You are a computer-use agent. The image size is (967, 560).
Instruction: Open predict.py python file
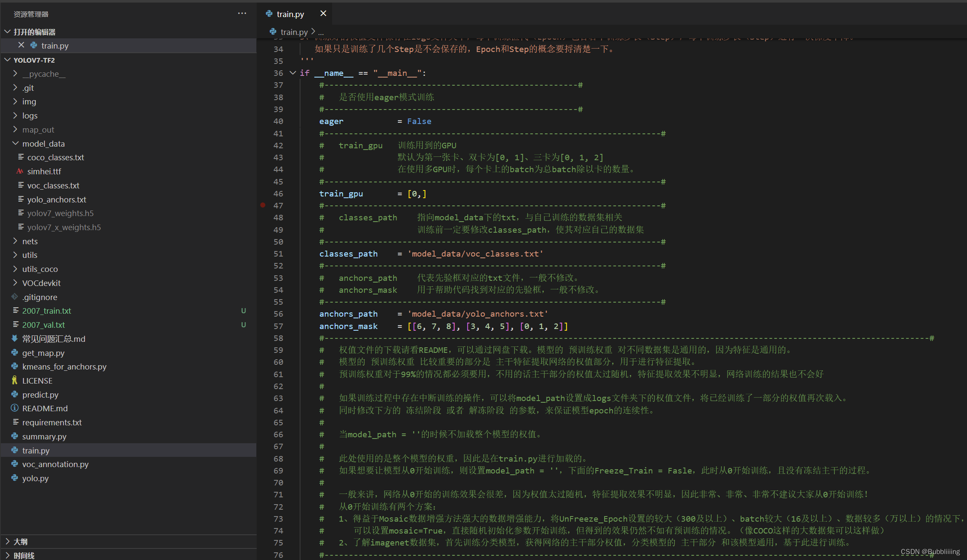tap(40, 395)
